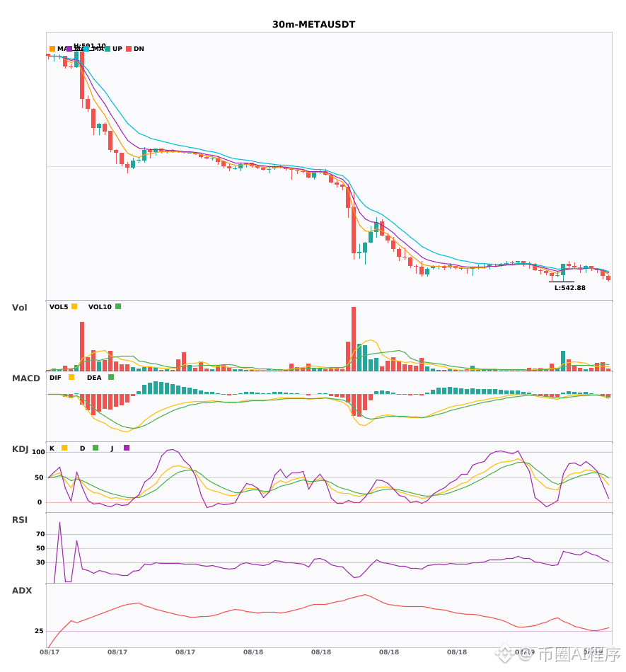Click the KDJ axis value 0

coord(40,502)
